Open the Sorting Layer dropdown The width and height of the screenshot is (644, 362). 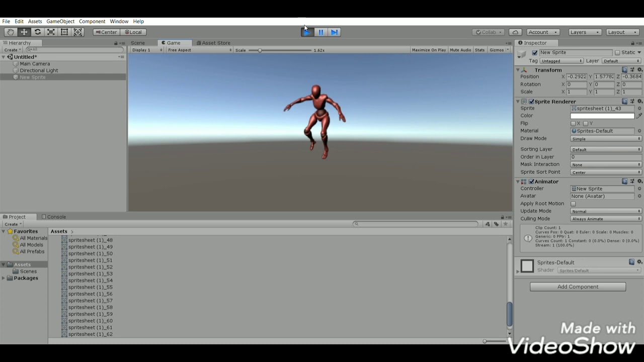[606, 149]
